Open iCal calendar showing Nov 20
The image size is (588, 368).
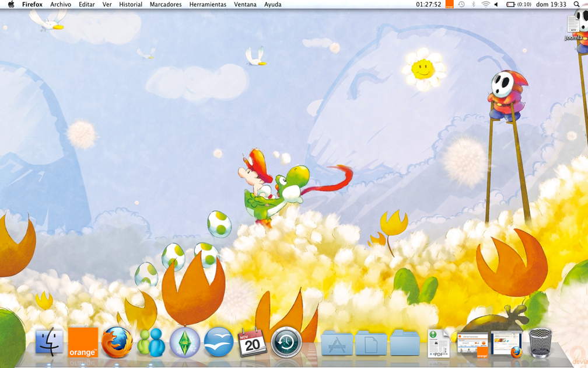pyautogui.click(x=252, y=342)
